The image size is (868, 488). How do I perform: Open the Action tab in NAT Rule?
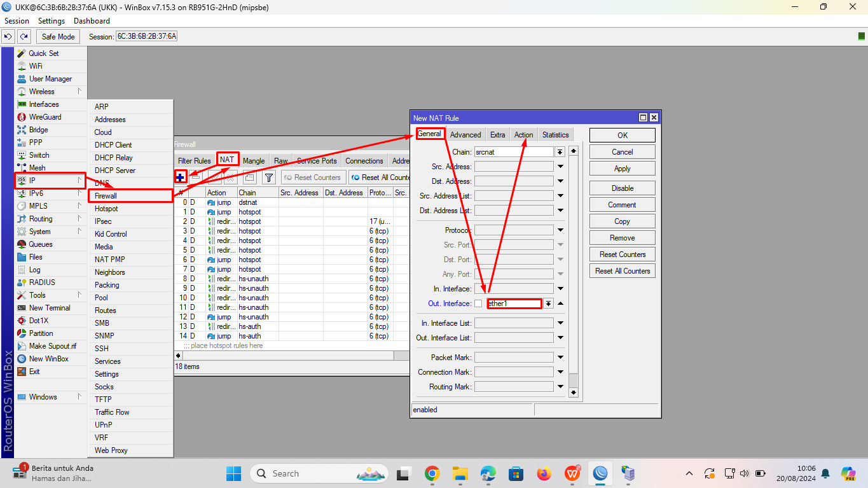(x=524, y=135)
